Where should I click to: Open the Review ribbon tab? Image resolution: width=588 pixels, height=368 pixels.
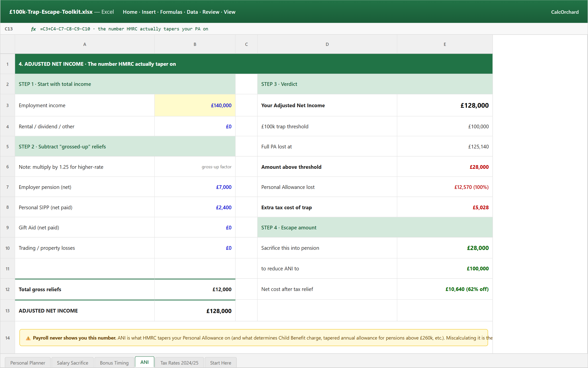click(x=211, y=12)
